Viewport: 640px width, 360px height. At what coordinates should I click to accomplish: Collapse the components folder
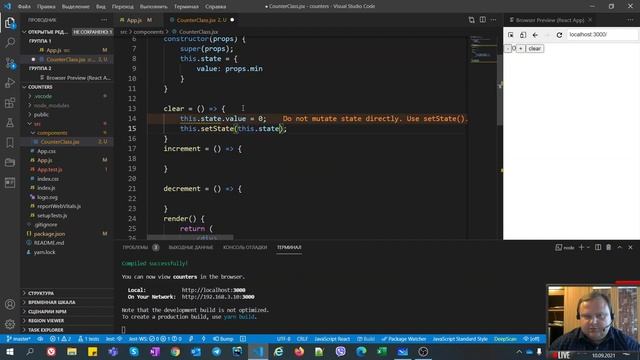[52, 133]
